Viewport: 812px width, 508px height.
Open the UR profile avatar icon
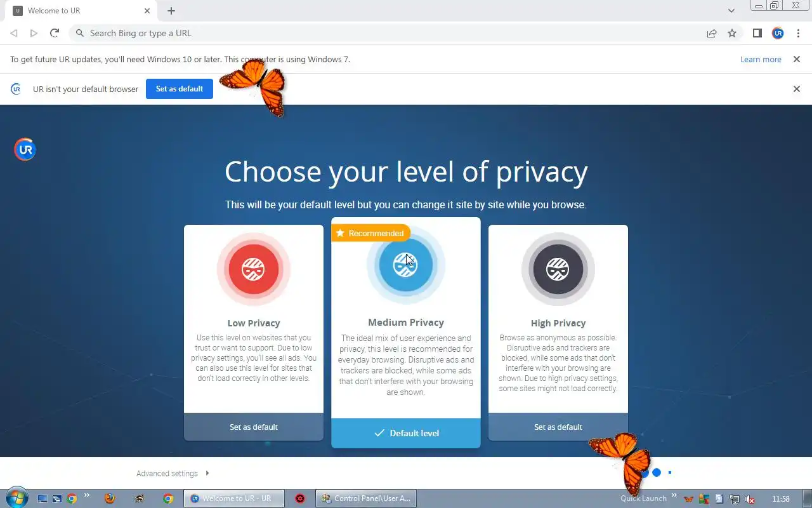[x=778, y=33]
